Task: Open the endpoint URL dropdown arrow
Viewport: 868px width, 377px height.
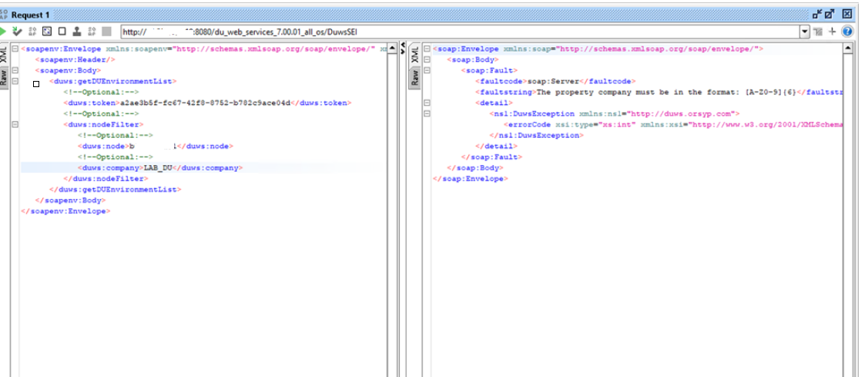Action: click(x=806, y=32)
